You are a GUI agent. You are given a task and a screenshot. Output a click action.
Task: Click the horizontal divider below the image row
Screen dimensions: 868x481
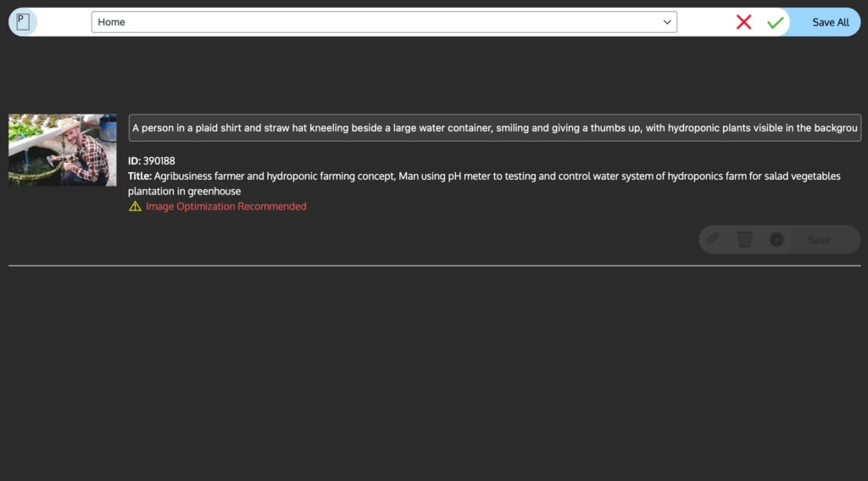click(x=434, y=266)
